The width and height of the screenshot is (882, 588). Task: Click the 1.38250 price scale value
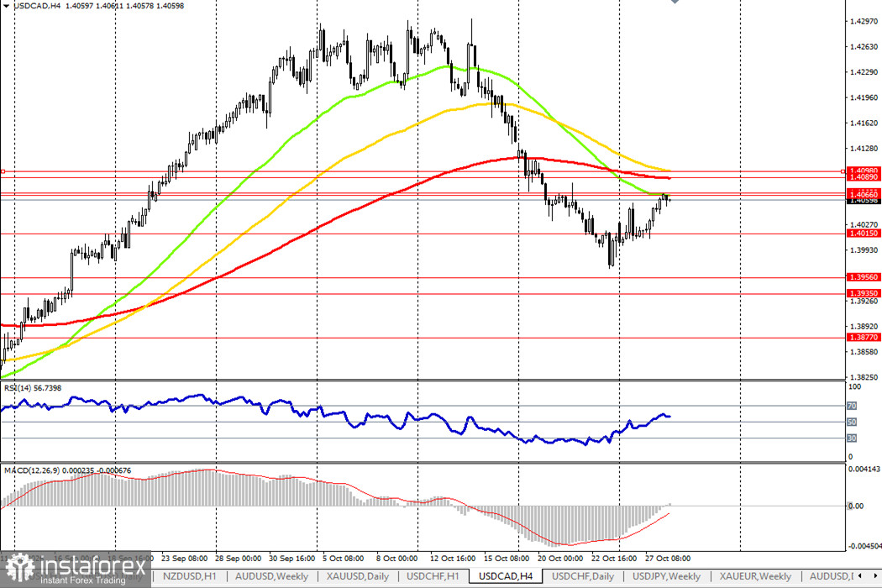(864, 377)
